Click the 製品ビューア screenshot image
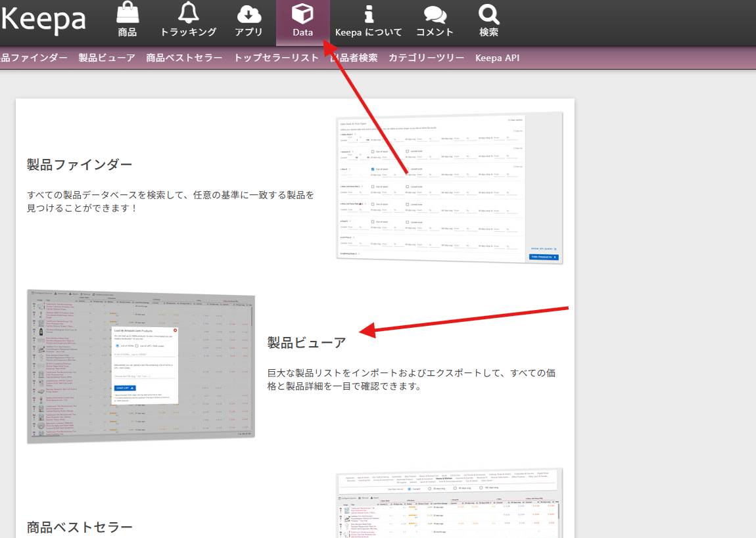The image size is (756, 538). tap(140, 366)
